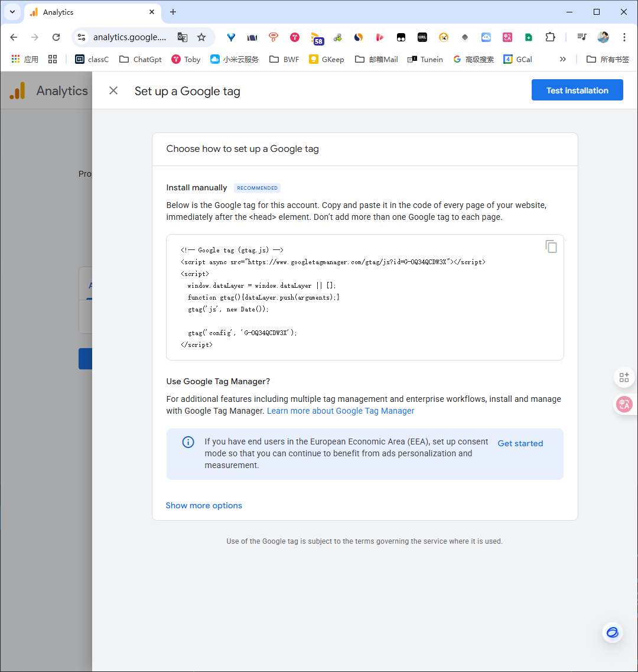Open the grid bookmark icon

point(53,59)
